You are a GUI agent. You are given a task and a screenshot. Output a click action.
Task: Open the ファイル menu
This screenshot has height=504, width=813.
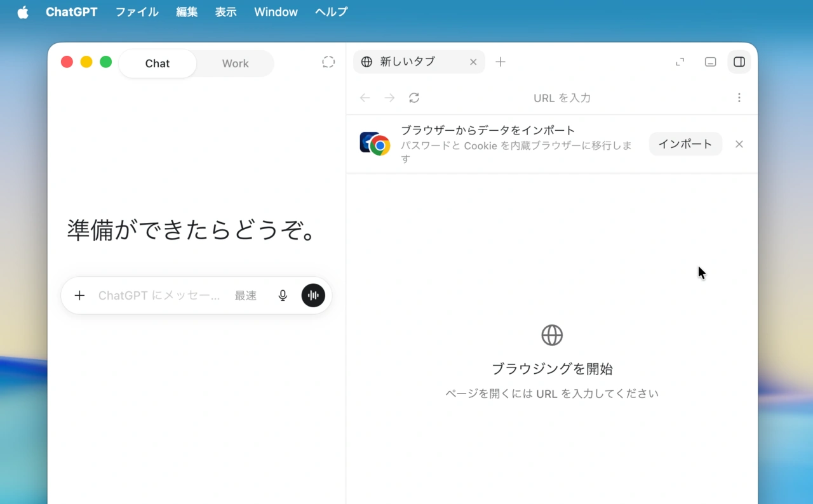point(137,12)
